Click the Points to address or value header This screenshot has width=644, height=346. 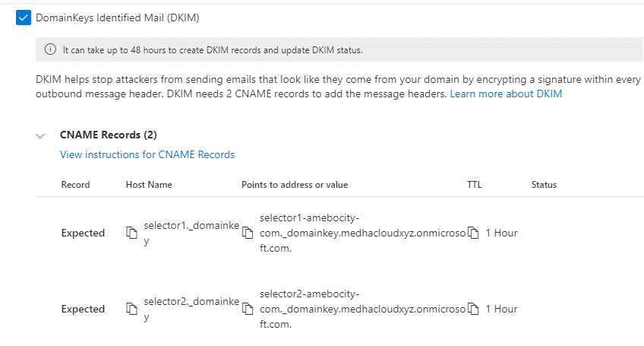[x=295, y=185]
